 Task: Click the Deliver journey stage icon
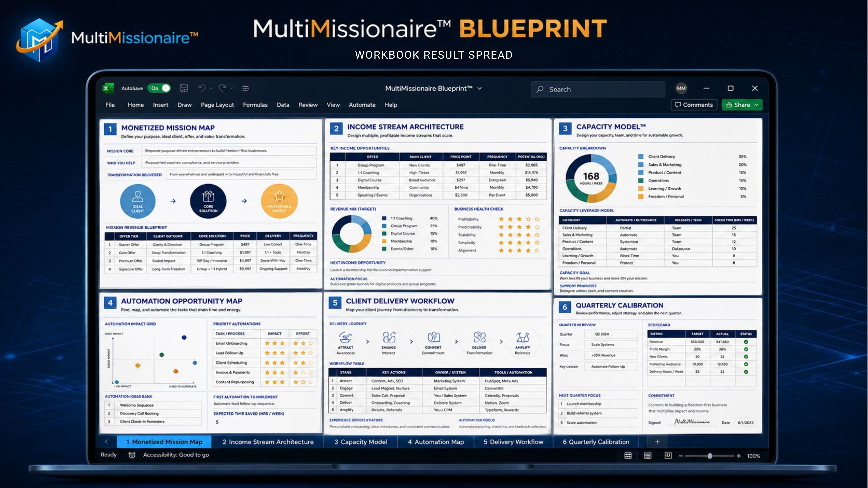point(479,337)
